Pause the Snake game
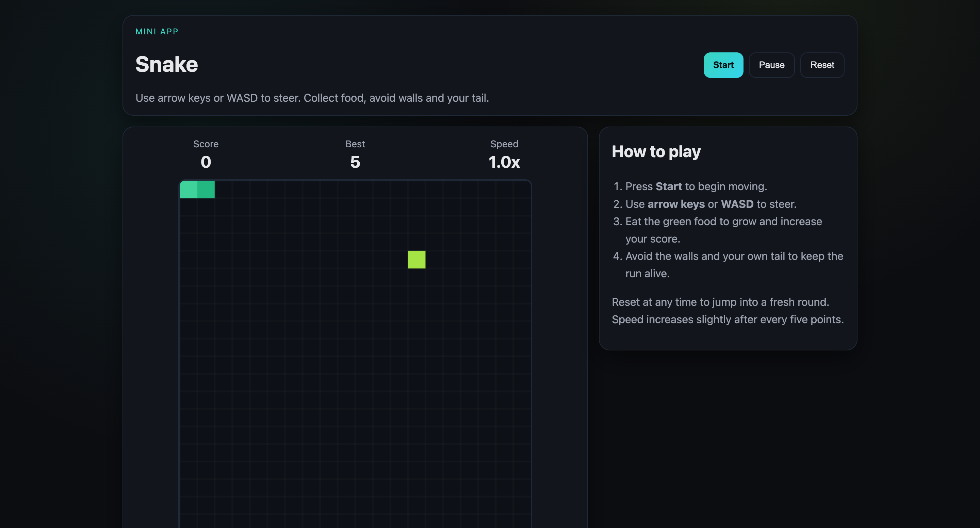 771,65
